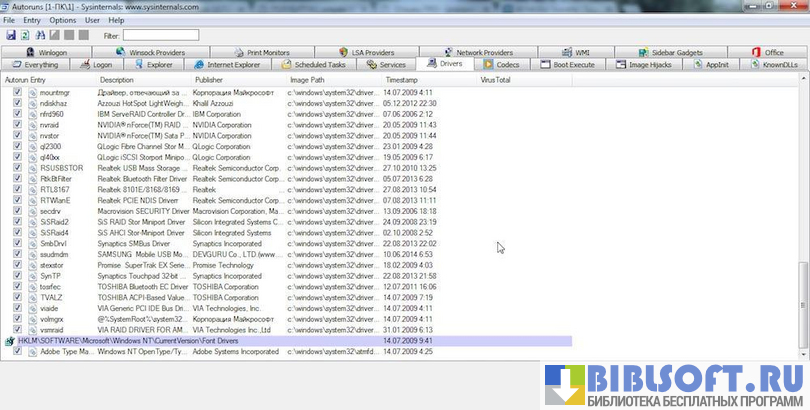This screenshot has width=810, height=410.
Task: Click the Save icon in the toolbar
Action: [x=10, y=35]
